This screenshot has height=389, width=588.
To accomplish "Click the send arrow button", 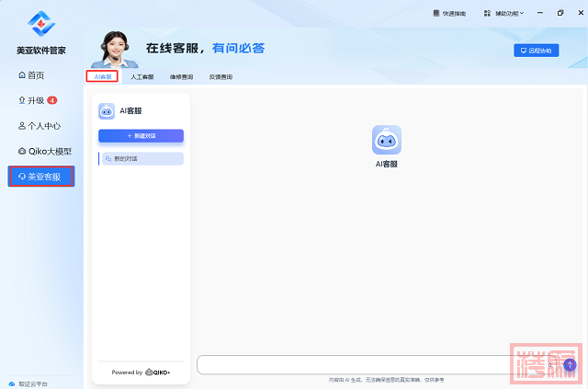I will (570, 364).
